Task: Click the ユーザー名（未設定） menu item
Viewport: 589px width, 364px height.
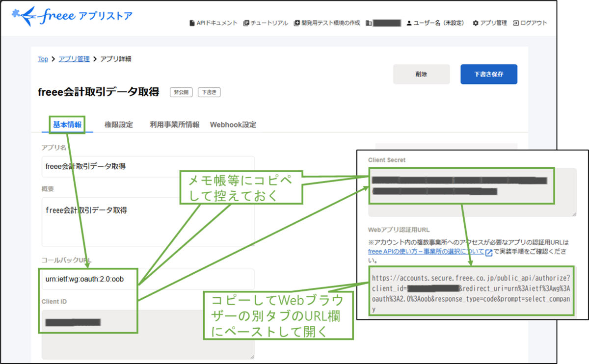Action: point(439,23)
